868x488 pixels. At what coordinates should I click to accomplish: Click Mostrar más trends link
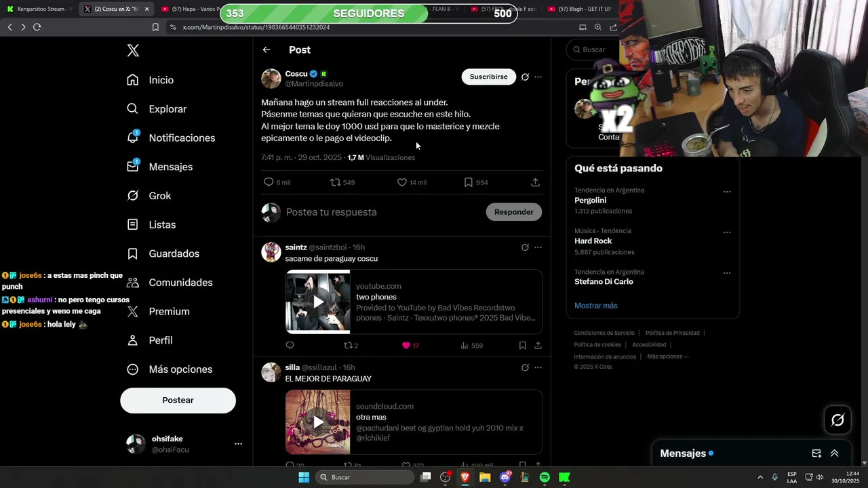tap(596, 306)
